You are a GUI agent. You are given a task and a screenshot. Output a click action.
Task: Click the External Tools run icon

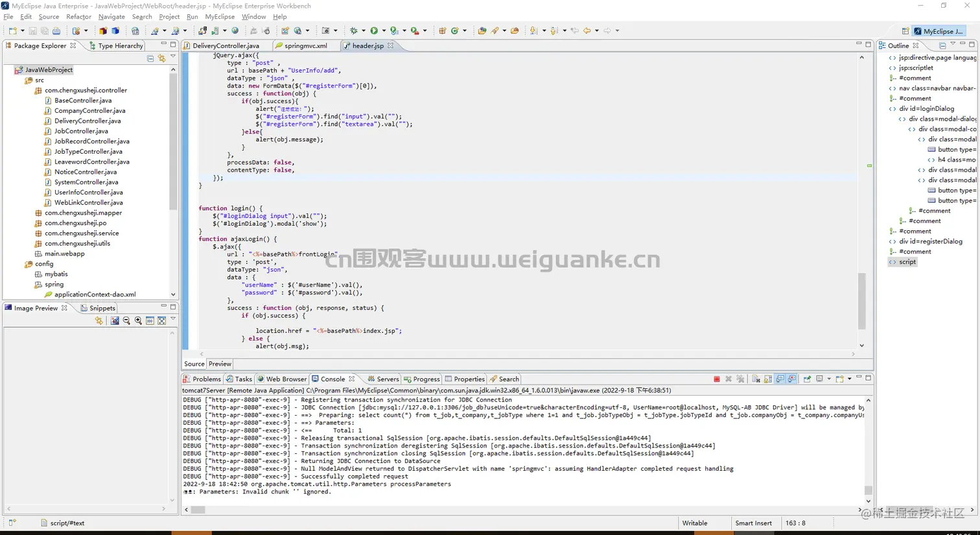[x=415, y=30]
